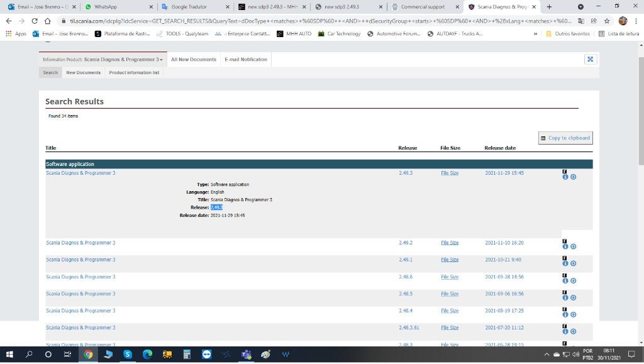This screenshot has width=644, height=364.
Task: Open Microsoft Teams from the taskbar
Action: point(246,354)
